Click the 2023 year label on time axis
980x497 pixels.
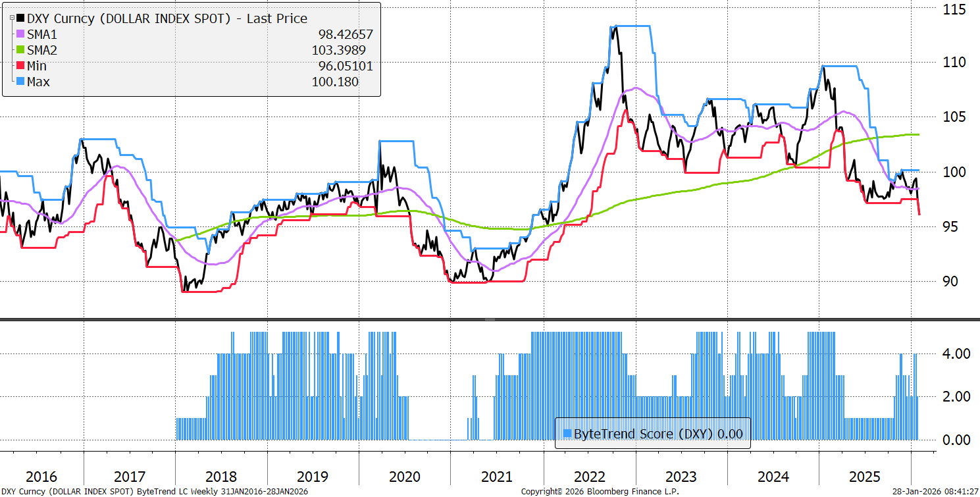pos(681,477)
